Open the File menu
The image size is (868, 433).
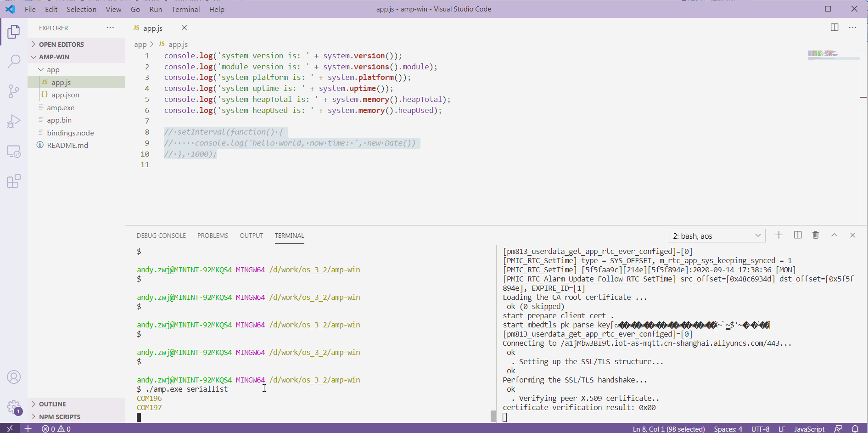pyautogui.click(x=30, y=9)
